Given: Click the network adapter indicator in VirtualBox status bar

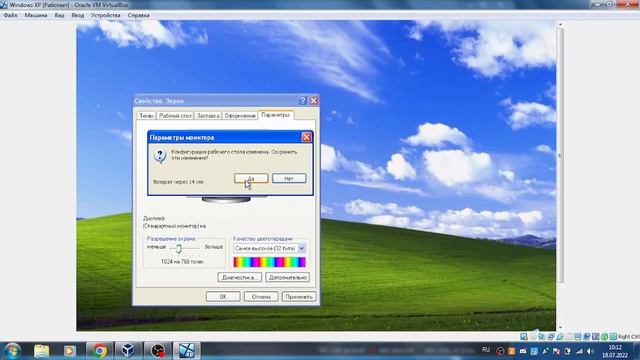Looking at the screenshot, I should pos(551,337).
